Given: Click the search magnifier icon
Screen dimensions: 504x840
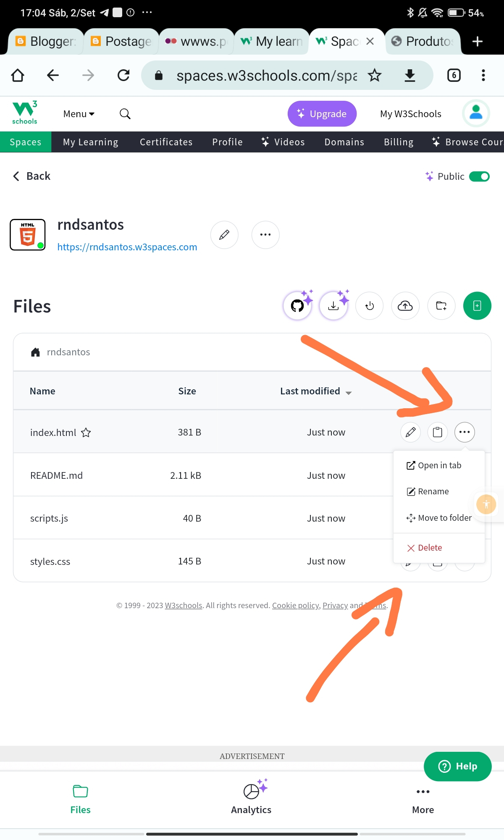Looking at the screenshot, I should pyautogui.click(x=125, y=114).
